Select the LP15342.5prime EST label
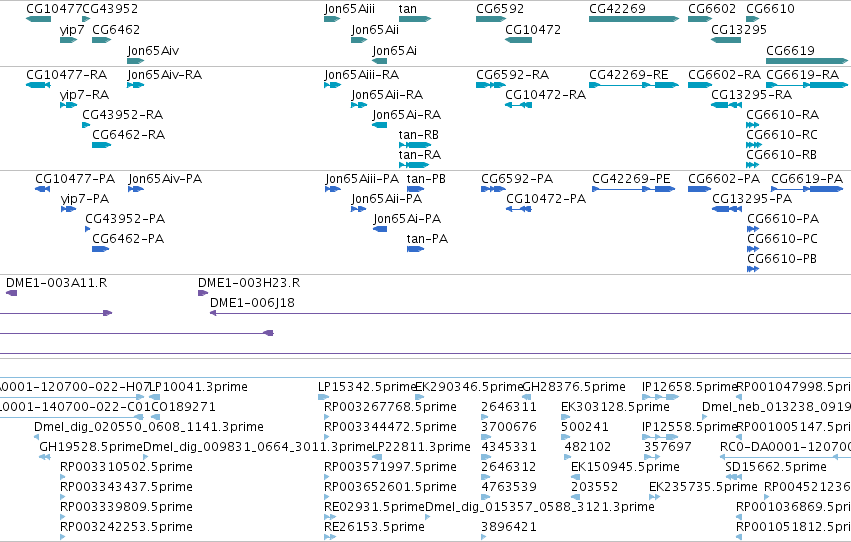Viewport: 851px width, 542px height. pos(367,387)
